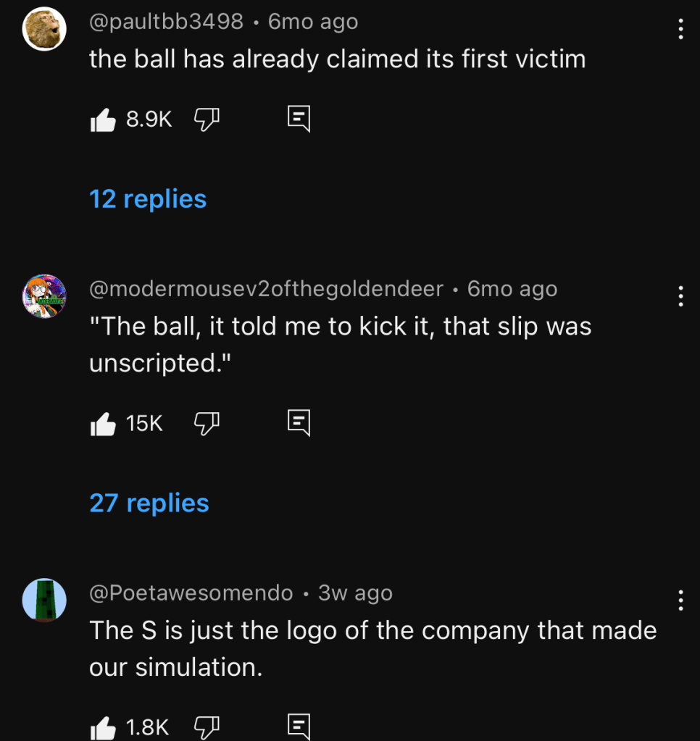This screenshot has width=700, height=741.
Task: Like the "slip was unscripted" comment
Action: click(103, 424)
